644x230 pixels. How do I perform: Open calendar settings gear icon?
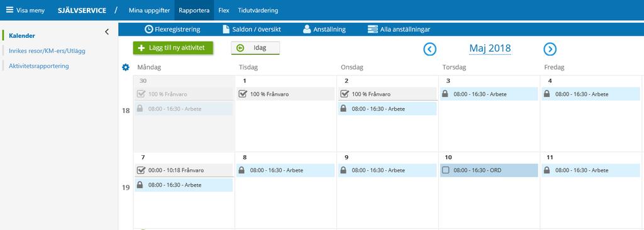point(126,67)
